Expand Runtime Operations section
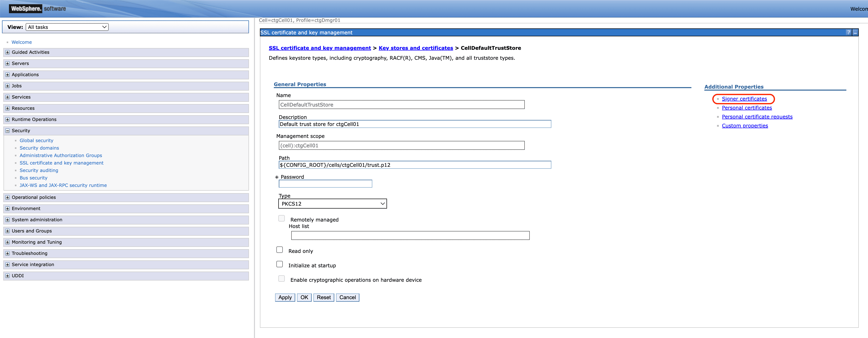Image resolution: width=868 pixels, height=338 pixels. tap(7, 119)
